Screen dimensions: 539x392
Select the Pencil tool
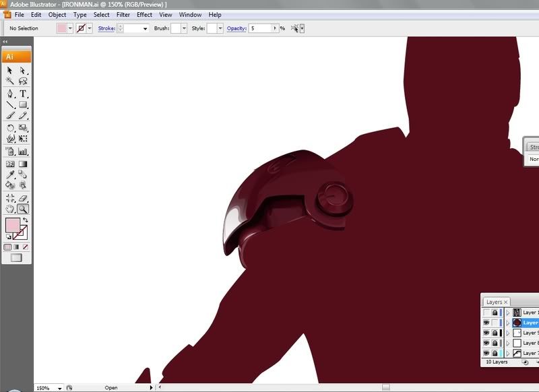pyautogui.click(x=23, y=115)
